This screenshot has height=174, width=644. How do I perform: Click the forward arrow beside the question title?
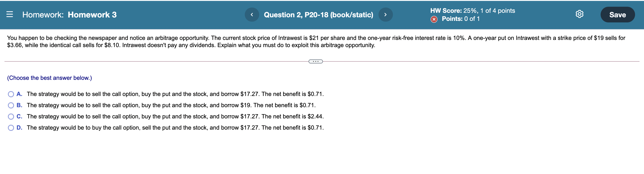click(x=385, y=14)
